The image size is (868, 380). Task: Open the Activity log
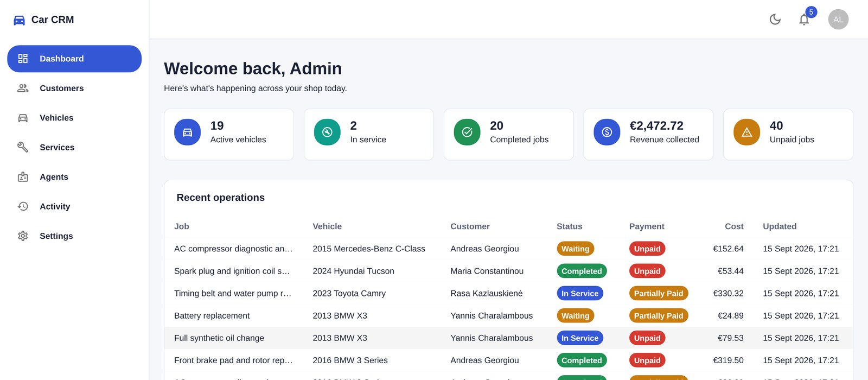click(x=74, y=206)
